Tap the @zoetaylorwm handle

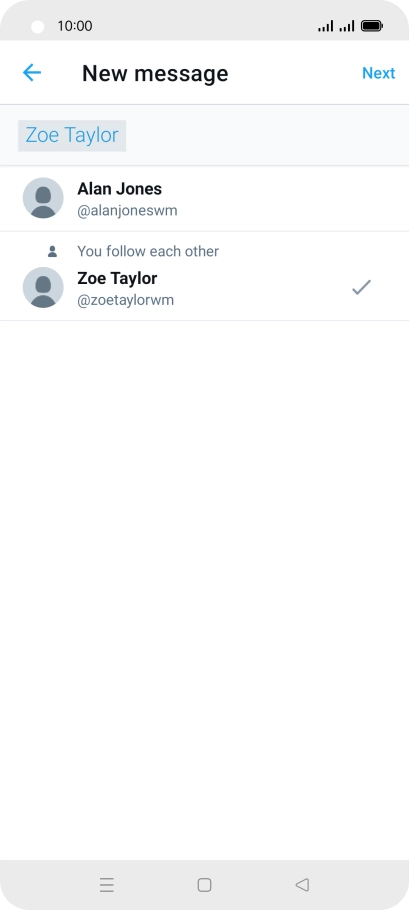coord(125,300)
